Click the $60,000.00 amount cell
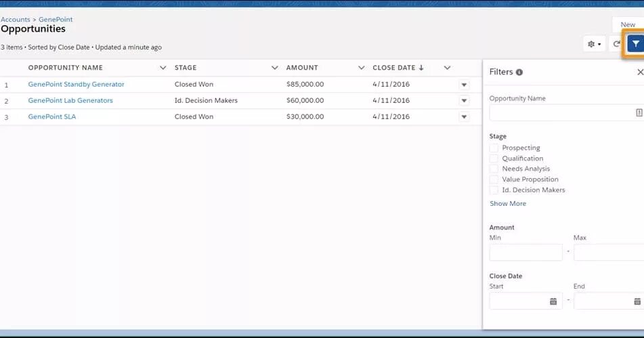 click(305, 101)
